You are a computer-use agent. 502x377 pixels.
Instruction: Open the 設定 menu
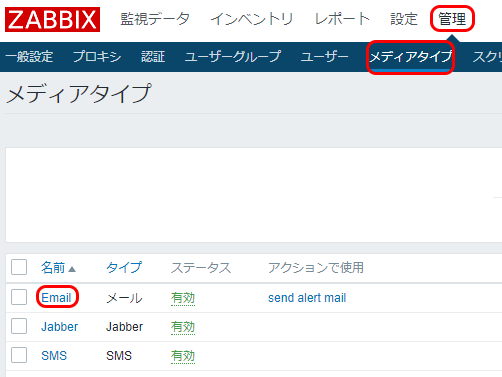404,19
